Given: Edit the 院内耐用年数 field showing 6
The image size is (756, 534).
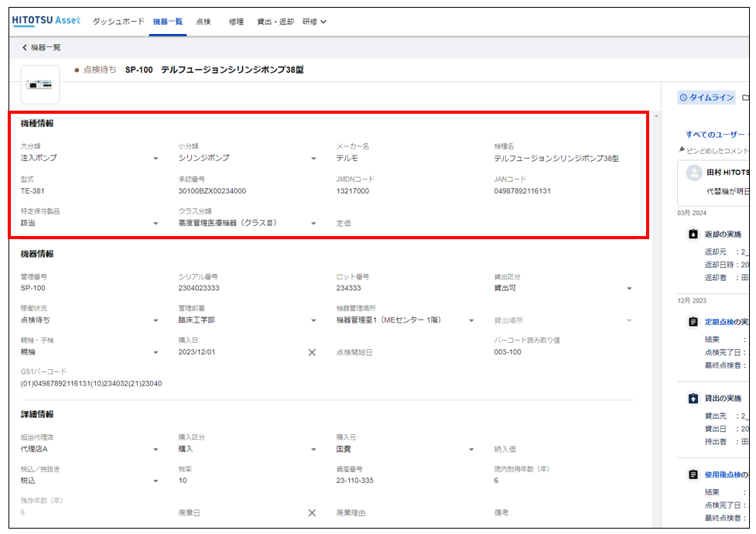Looking at the screenshot, I should (x=563, y=481).
